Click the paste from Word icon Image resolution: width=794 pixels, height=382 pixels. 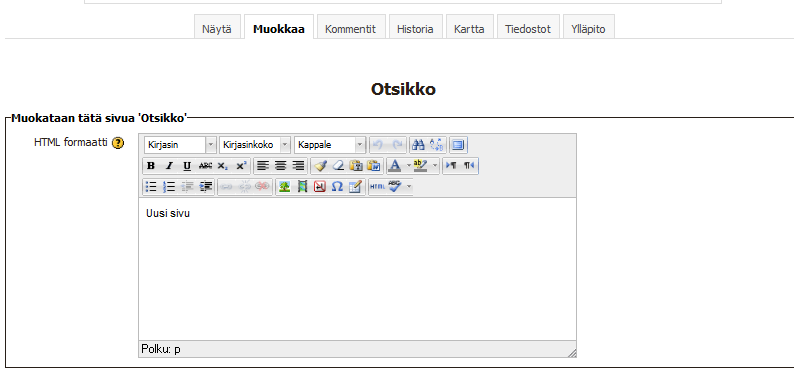point(375,166)
